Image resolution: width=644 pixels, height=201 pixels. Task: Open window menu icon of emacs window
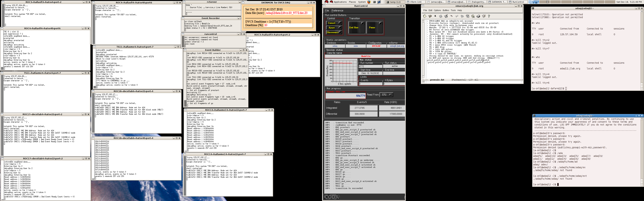pyautogui.click(x=423, y=6)
